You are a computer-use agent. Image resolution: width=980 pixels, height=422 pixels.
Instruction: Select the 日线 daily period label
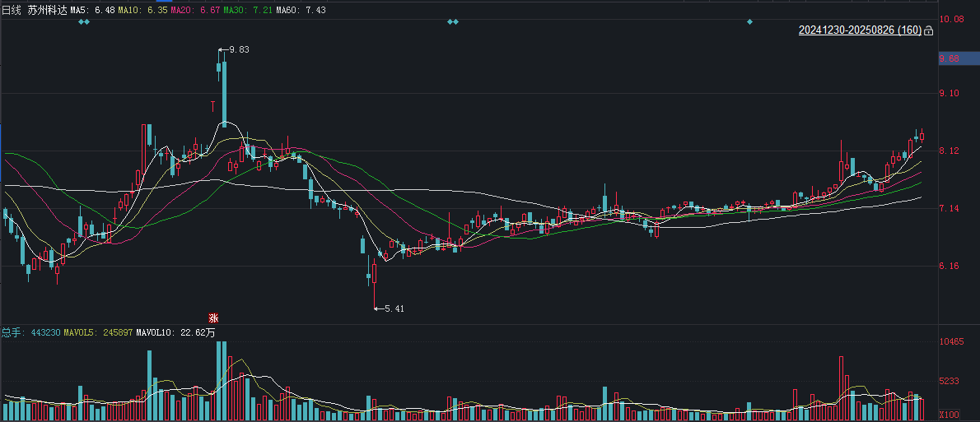(x=12, y=11)
